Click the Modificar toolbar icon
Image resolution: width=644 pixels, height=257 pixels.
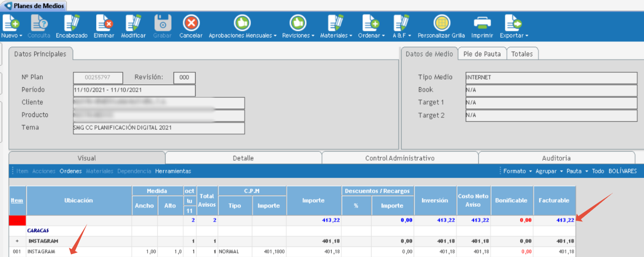coord(133,23)
